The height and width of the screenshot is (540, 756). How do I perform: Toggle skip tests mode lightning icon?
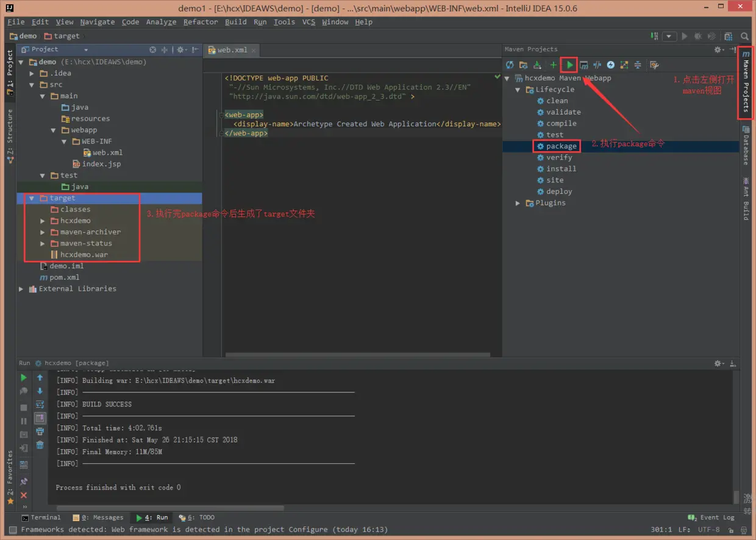click(x=610, y=65)
